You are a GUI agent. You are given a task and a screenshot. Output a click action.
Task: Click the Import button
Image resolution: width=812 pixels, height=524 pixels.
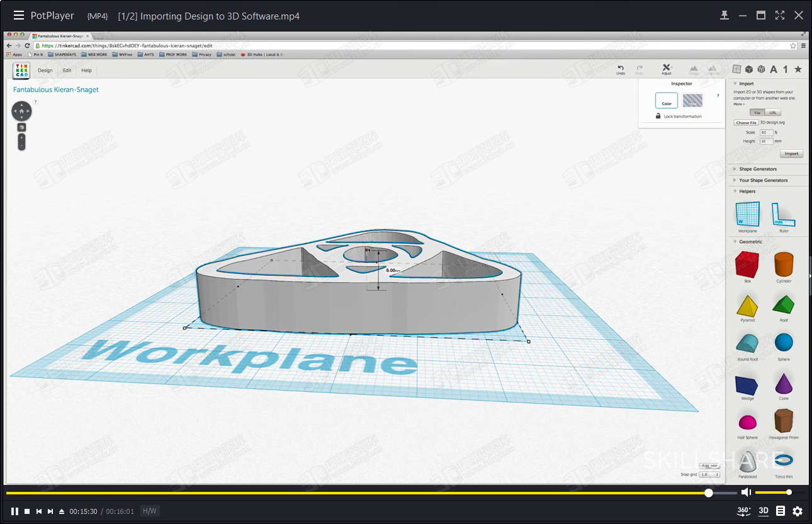(x=791, y=154)
